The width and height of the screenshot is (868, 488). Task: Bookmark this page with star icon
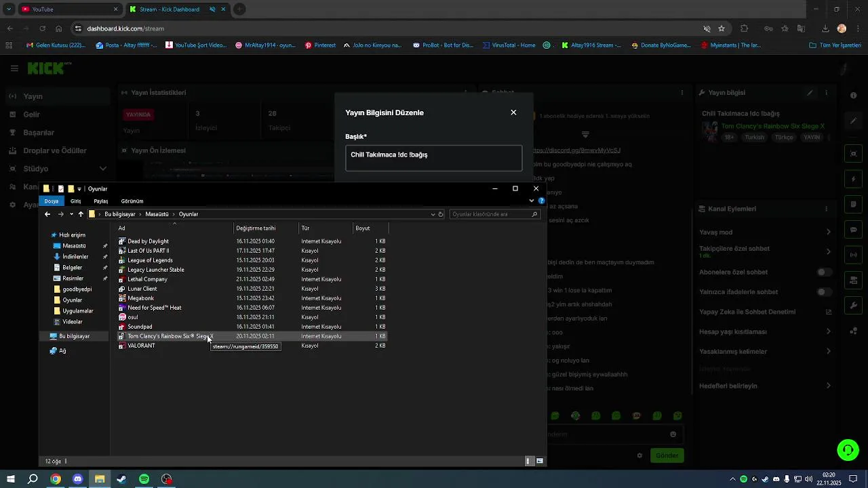[722, 28]
